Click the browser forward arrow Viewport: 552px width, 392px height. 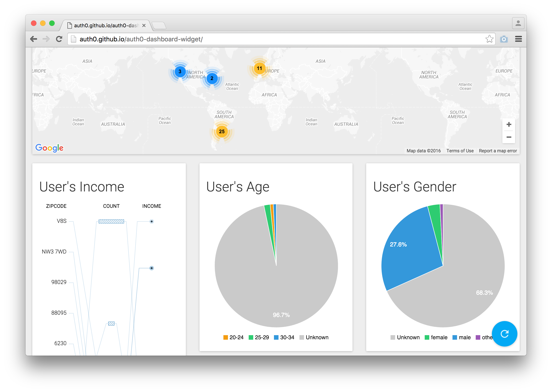coord(46,39)
